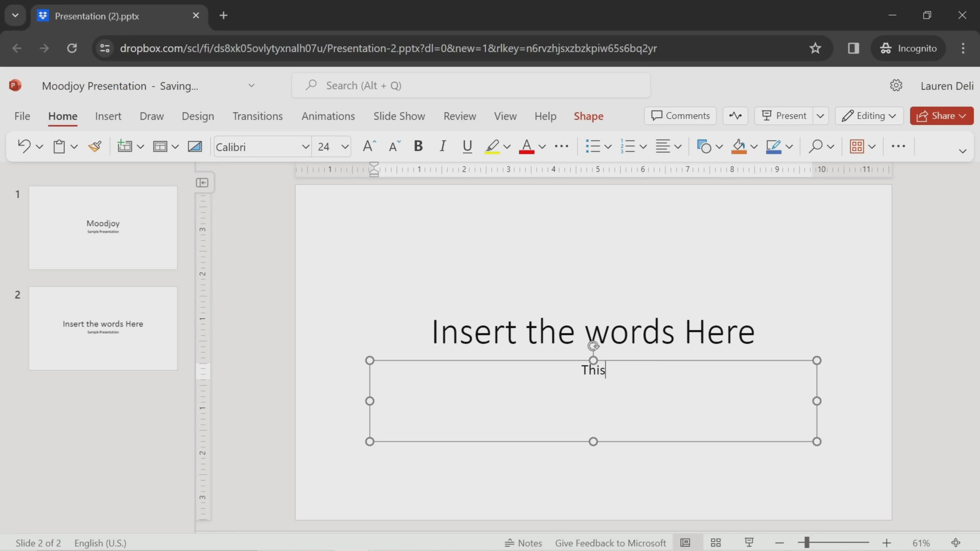Click the Transitions ribbon tab

(x=257, y=116)
